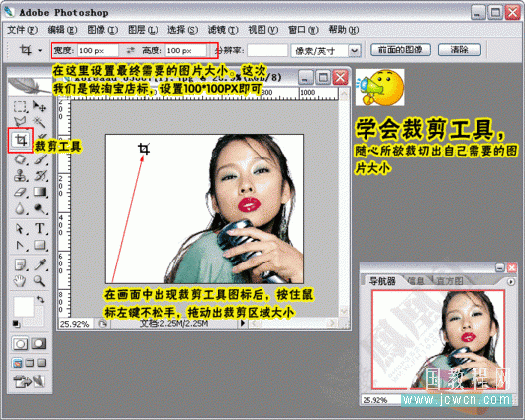Switch to the 信息 tab
This screenshot has width=525, height=420.
tap(416, 281)
